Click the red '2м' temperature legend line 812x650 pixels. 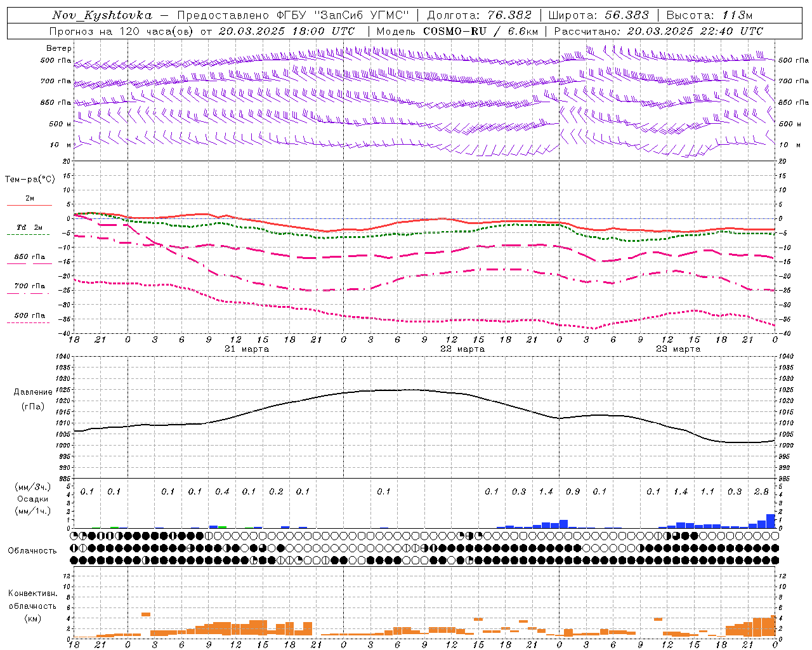point(30,205)
